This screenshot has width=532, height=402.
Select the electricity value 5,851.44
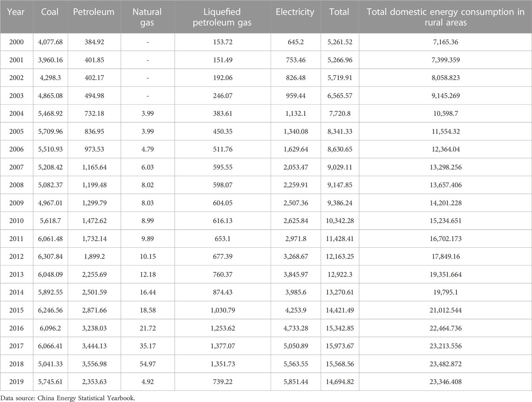(295, 381)
